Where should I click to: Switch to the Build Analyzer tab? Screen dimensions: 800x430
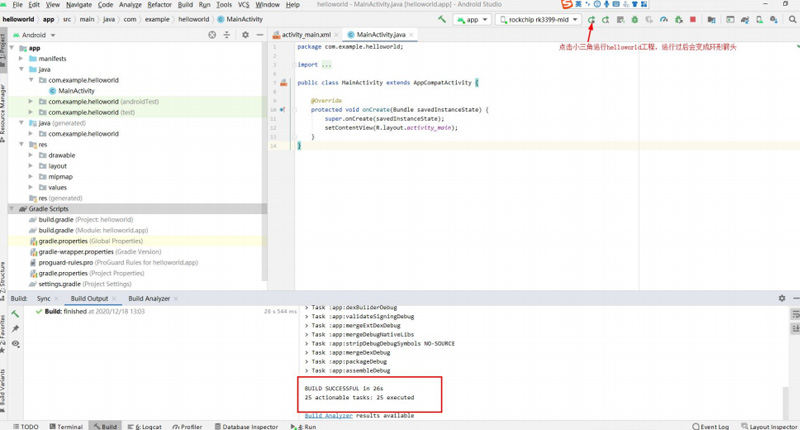[x=149, y=298]
